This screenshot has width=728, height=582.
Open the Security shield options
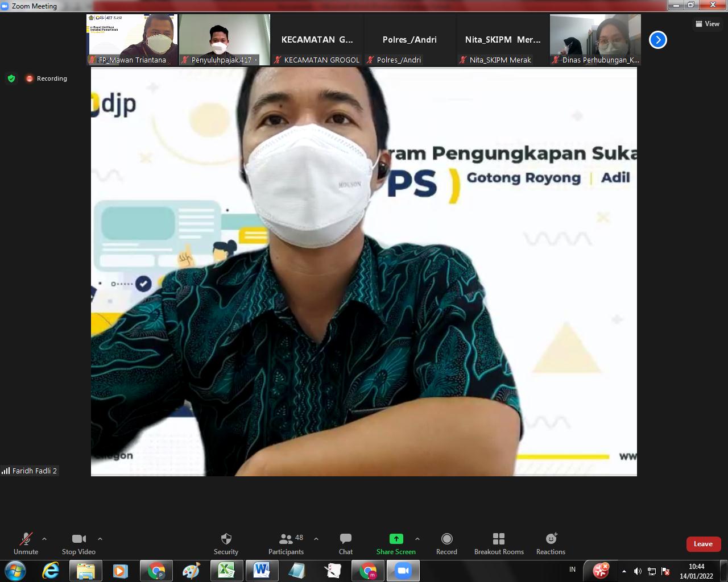click(226, 539)
